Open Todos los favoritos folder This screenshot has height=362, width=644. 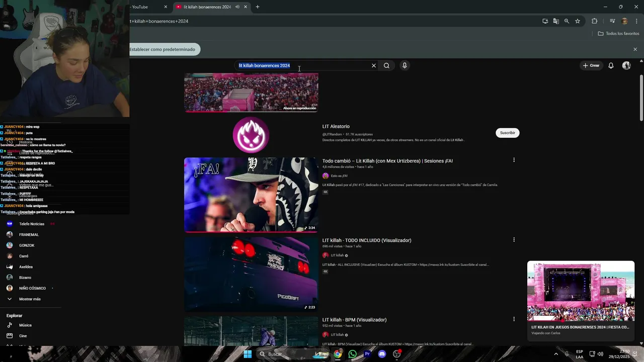[618, 34]
